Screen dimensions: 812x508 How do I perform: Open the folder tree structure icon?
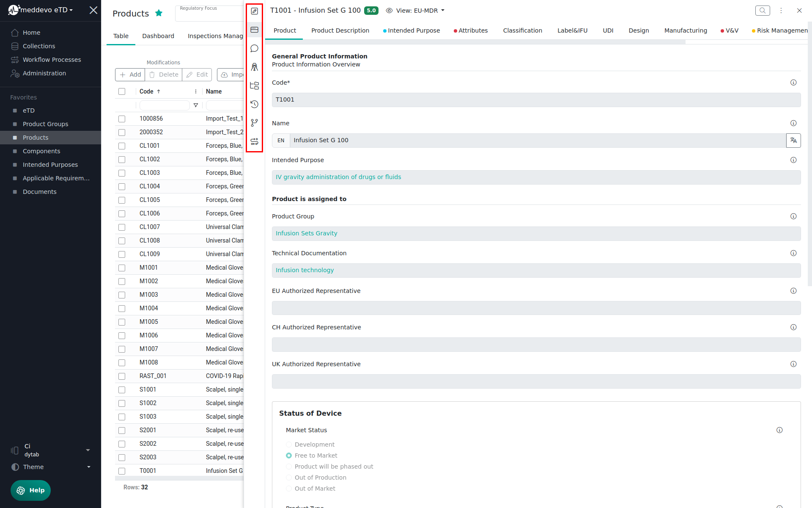point(254,86)
